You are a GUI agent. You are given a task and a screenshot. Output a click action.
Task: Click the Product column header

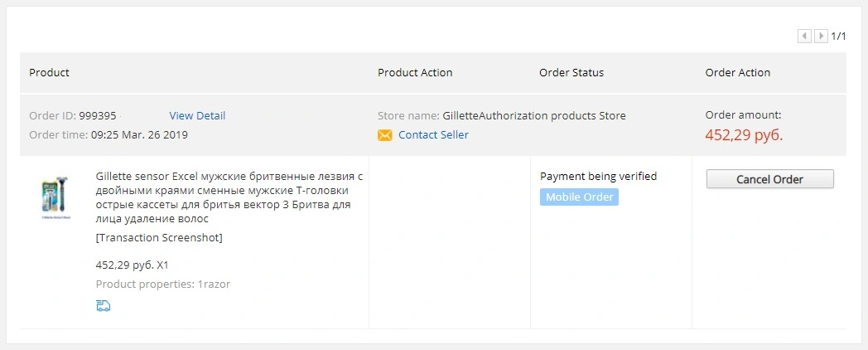[49, 73]
